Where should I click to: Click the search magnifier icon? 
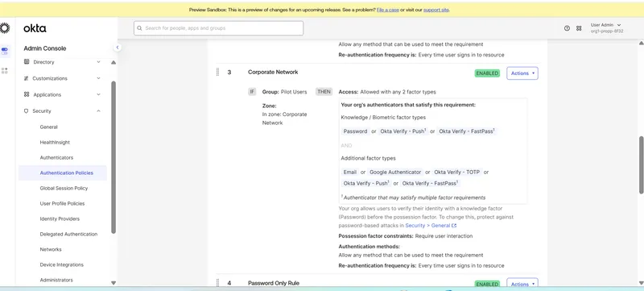[139, 28]
